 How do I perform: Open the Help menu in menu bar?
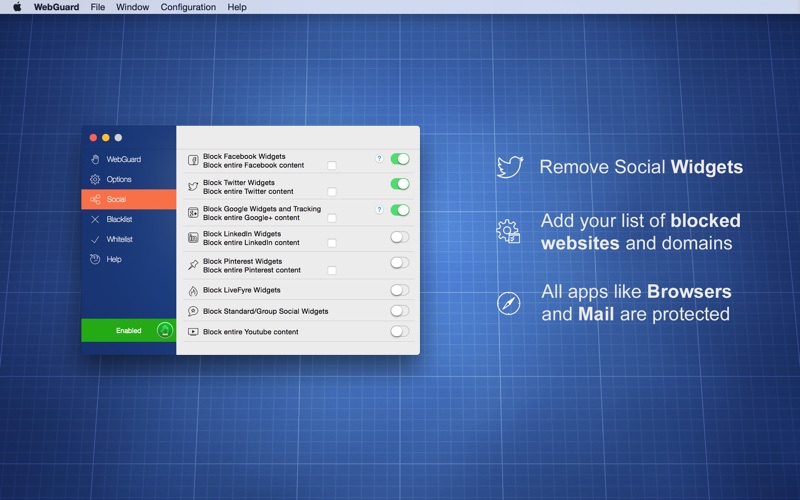tap(237, 7)
